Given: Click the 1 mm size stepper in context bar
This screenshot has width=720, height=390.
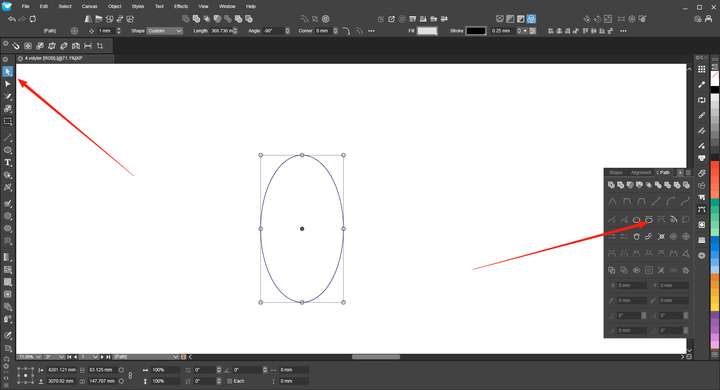Looking at the screenshot, I should (x=118, y=31).
